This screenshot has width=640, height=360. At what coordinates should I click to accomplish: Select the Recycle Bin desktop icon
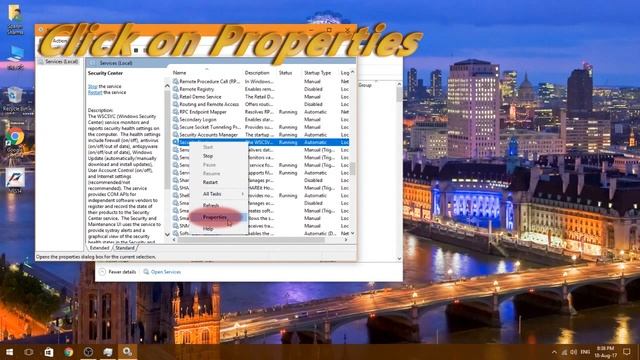[15, 95]
